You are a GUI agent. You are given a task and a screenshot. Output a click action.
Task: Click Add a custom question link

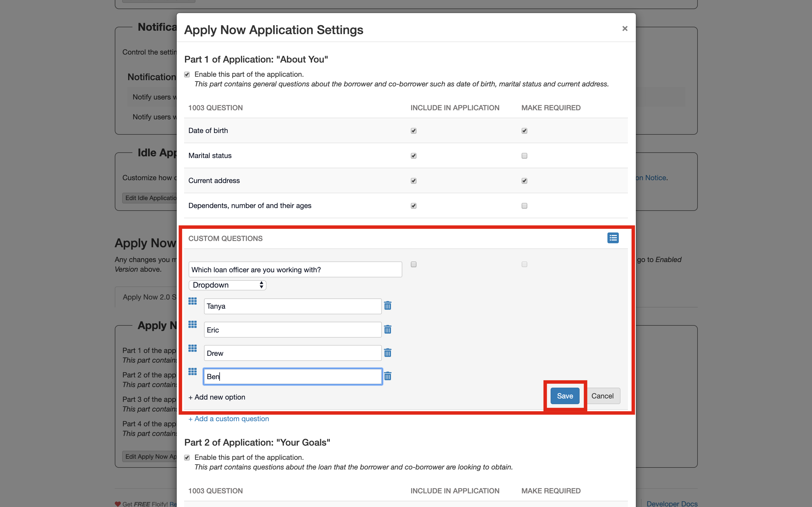tap(228, 419)
